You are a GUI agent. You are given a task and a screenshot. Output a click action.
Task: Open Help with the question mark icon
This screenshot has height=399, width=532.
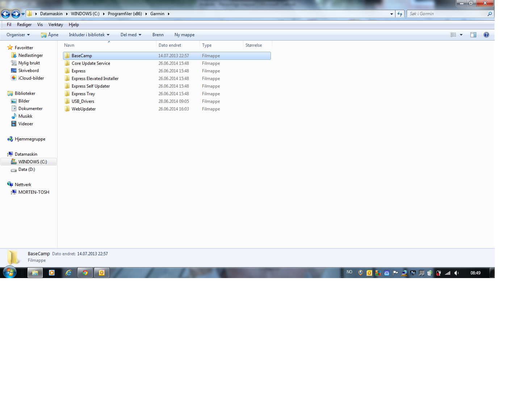click(x=486, y=35)
